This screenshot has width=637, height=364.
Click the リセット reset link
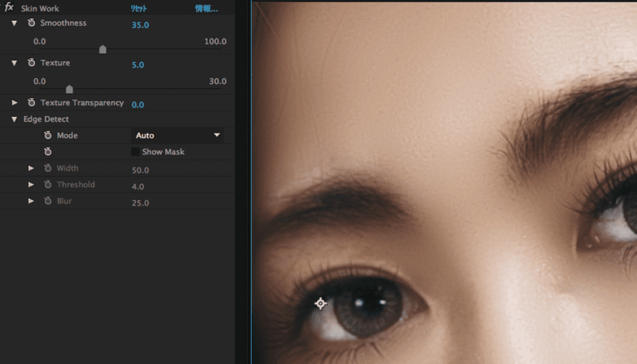(138, 8)
